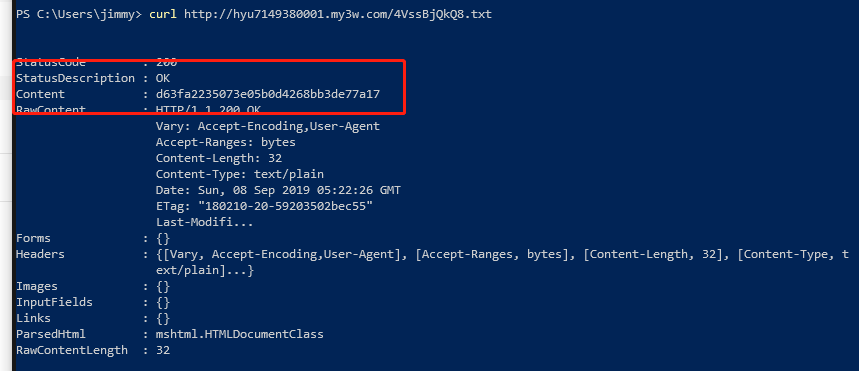Click the ETag value line
Viewport: 859px width, 371px height.
(x=265, y=207)
